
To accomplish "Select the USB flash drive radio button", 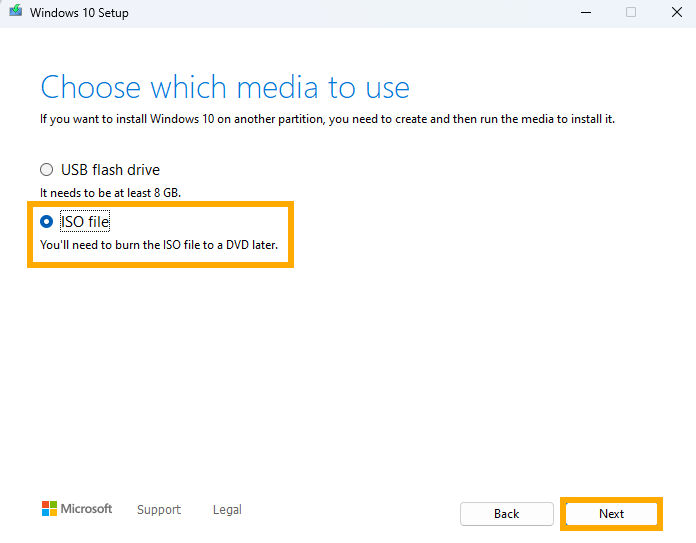I will [47, 170].
